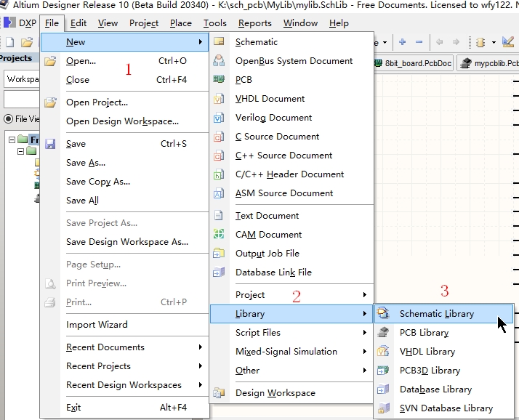Open the Project menu in menu bar
Viewport: 519px width, 420px height.
pyautogui.click(x=144, y=23)
